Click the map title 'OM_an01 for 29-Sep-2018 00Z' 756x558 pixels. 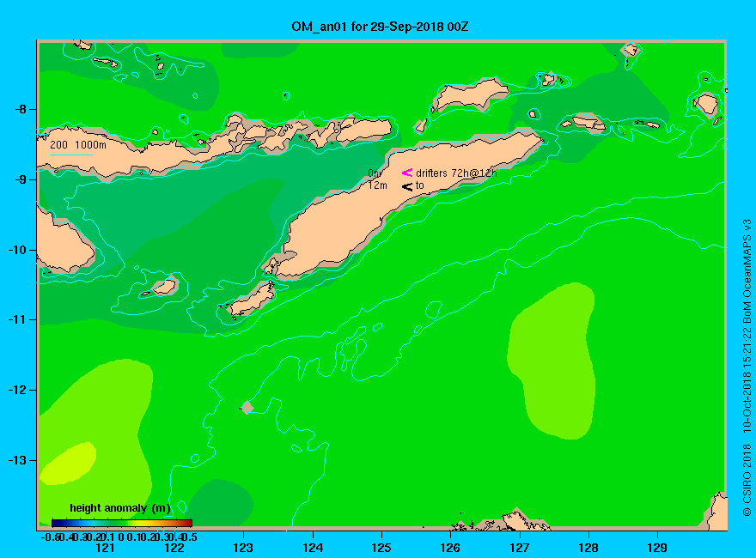(380, 27)
